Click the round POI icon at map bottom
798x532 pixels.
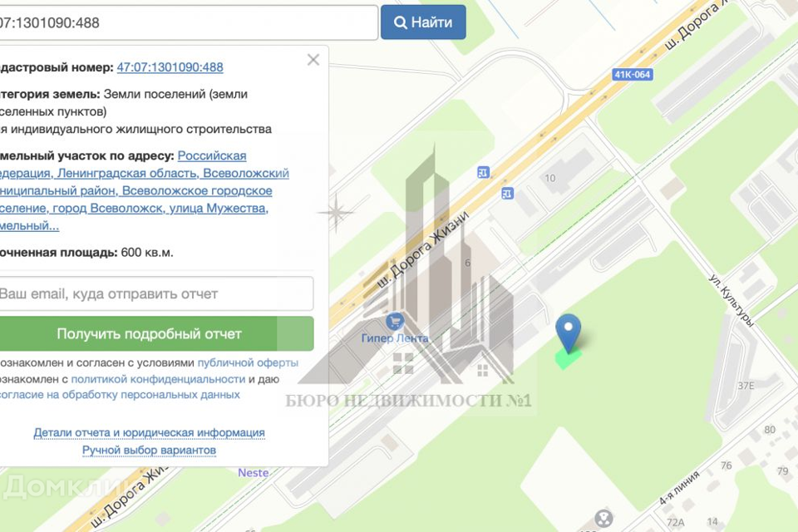click(x=604, y=519)
